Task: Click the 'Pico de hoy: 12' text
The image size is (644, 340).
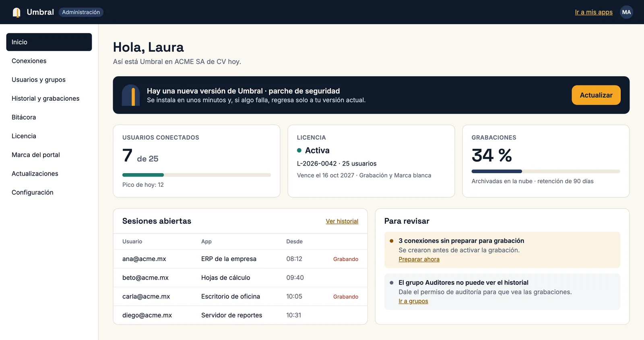Action: point(143,185)
